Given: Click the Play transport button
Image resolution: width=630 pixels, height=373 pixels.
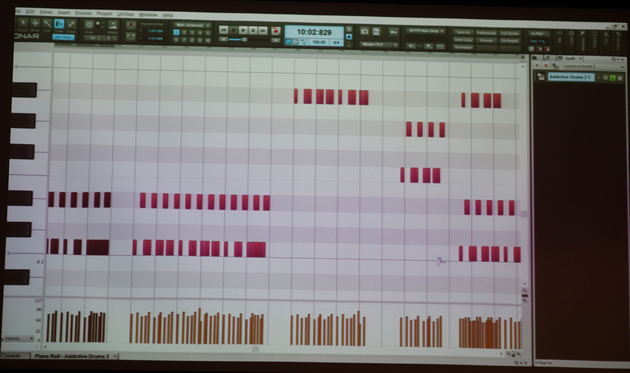Looking at the screenshot, I should (243, 30).
